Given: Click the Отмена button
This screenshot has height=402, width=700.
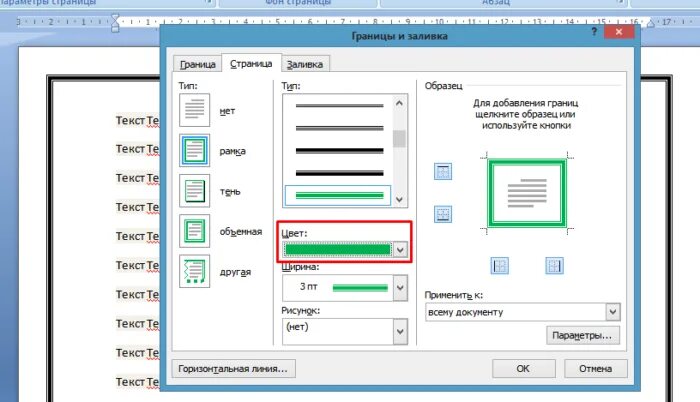Looking at the screenshot, I should (x=596, y=368).
